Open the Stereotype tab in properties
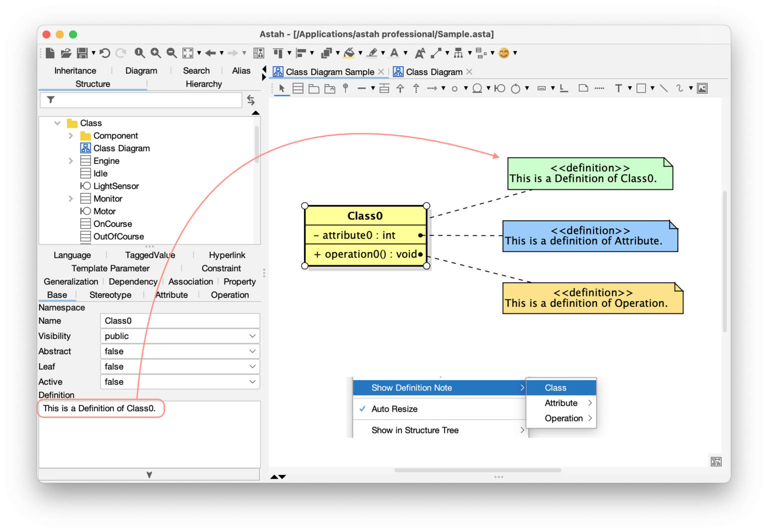The height and width of the screenshot is (532, 768). click(110, 295)
